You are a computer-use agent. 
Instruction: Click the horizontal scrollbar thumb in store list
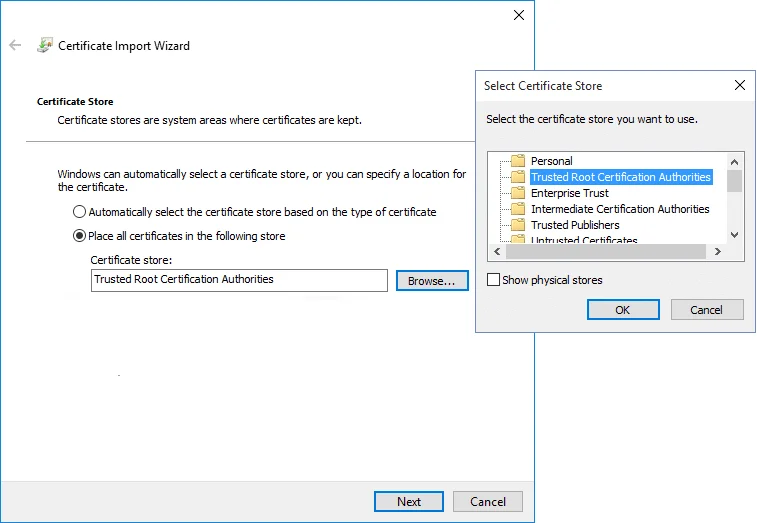605,251
